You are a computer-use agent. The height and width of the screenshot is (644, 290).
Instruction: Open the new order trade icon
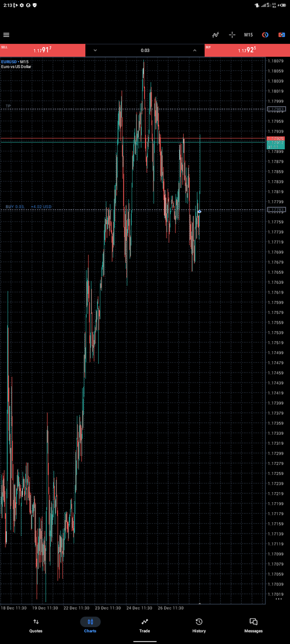(x=281, y=35)
